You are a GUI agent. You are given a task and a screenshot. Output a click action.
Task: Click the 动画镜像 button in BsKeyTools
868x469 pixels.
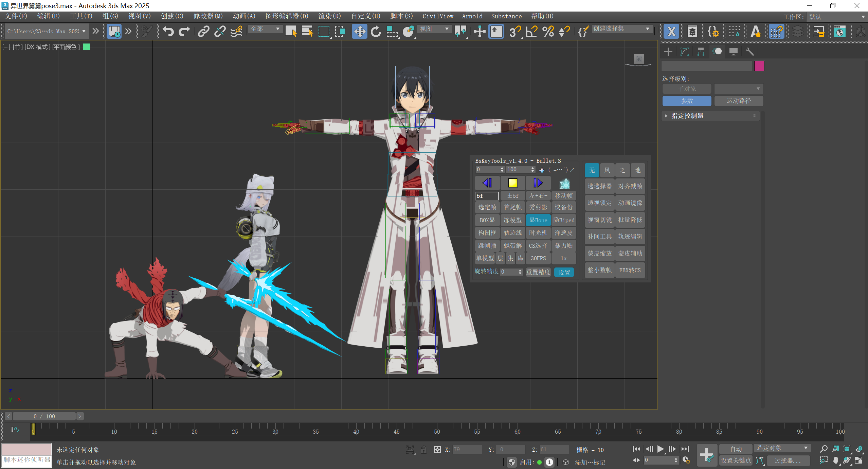pyautogui.click(x=630, y=203)
